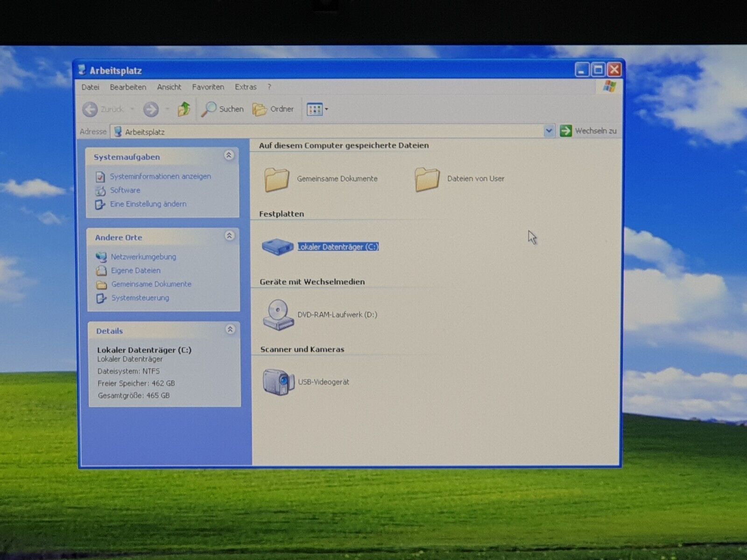Image resolution: width=747 pixels, height=560 pixels.
Task: Open the Datei menu
Action: tap(90, 87)
